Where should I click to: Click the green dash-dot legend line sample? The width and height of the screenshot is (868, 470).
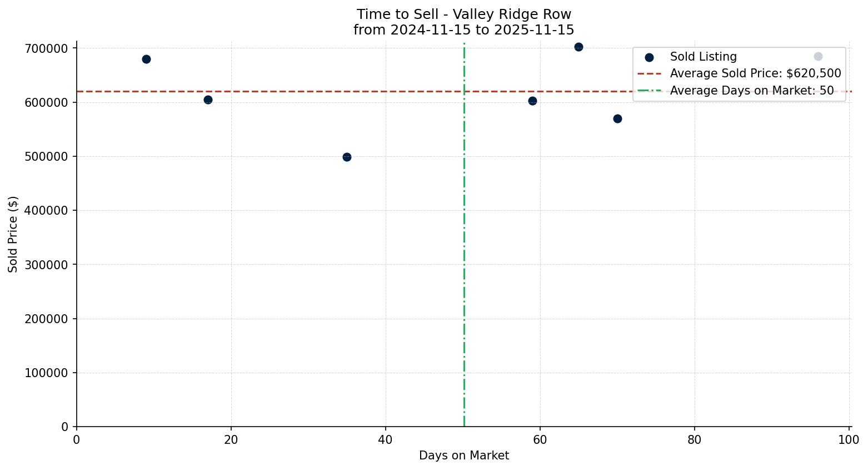pos(649,91)
